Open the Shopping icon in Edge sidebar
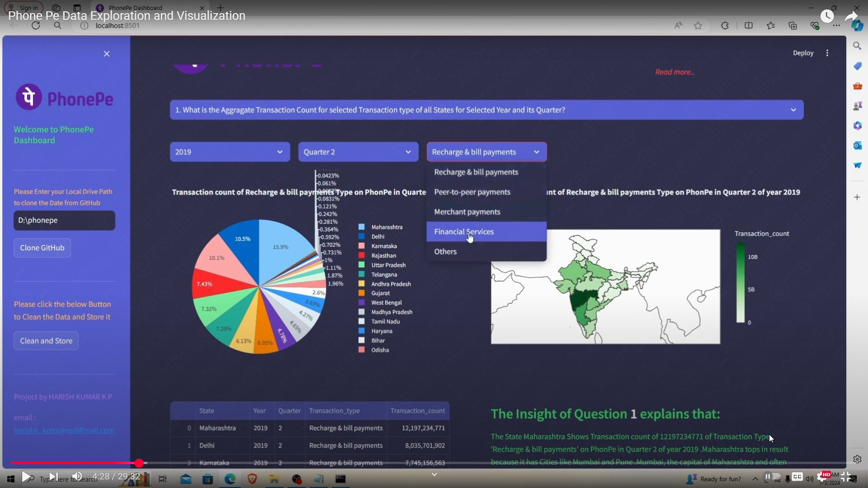Screen dimensions: 868x488 tap(858, 66)
